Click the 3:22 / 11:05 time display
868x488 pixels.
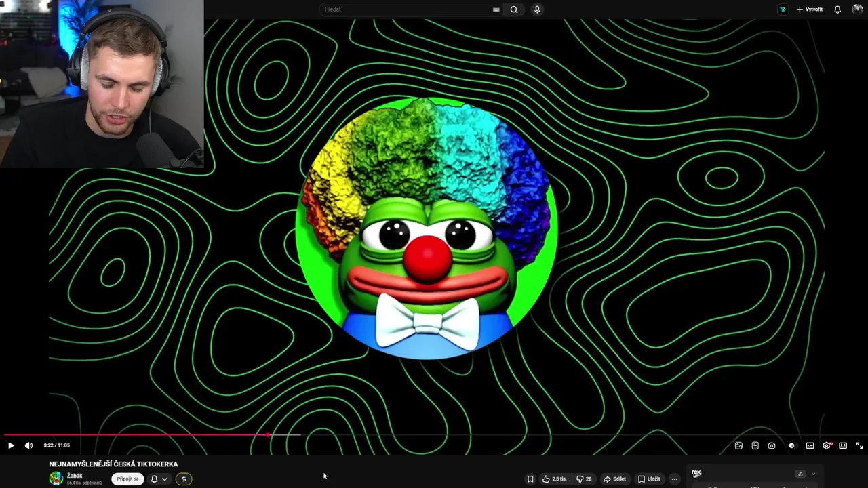56,445
